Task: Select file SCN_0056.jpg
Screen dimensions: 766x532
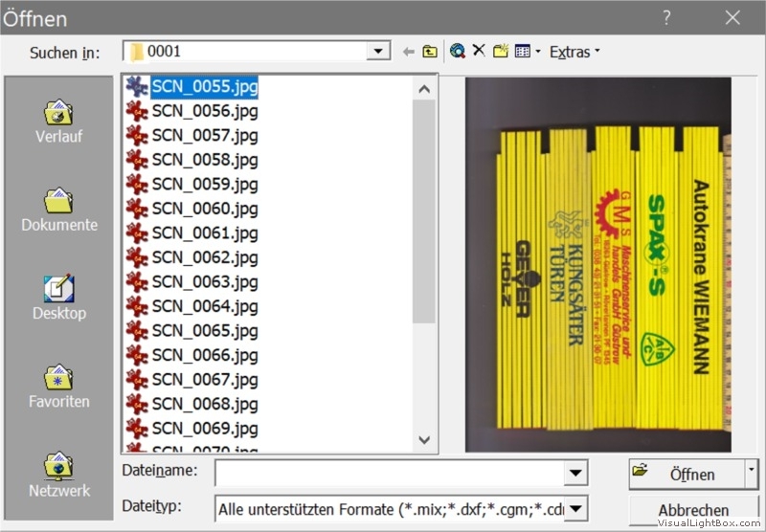Action: pyautogui.click(x=205, y=111)
